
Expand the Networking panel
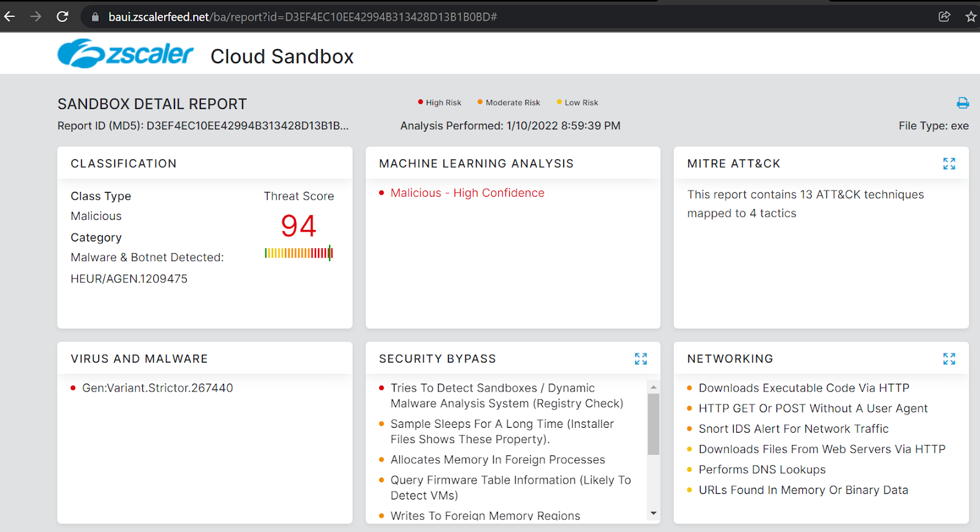tap(949, 359)
